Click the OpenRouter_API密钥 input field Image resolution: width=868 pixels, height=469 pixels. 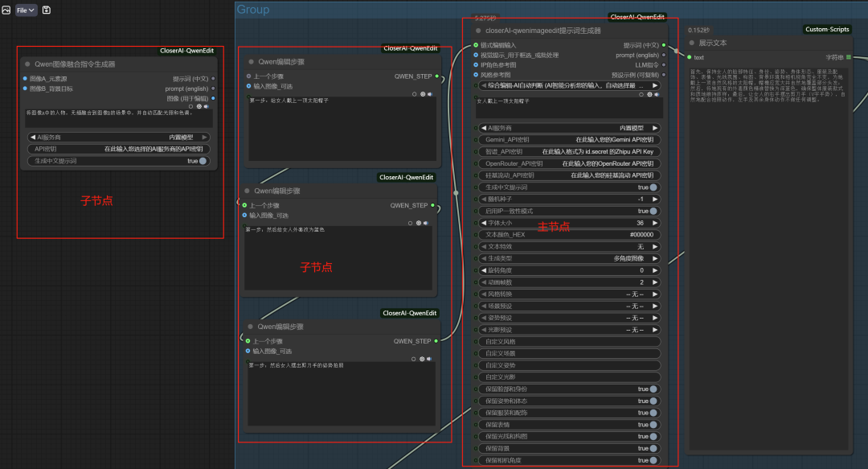[569, 163]
